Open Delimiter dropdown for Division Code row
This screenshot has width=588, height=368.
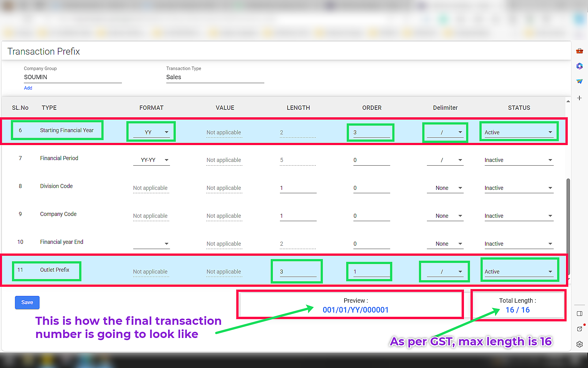[445, 188]
